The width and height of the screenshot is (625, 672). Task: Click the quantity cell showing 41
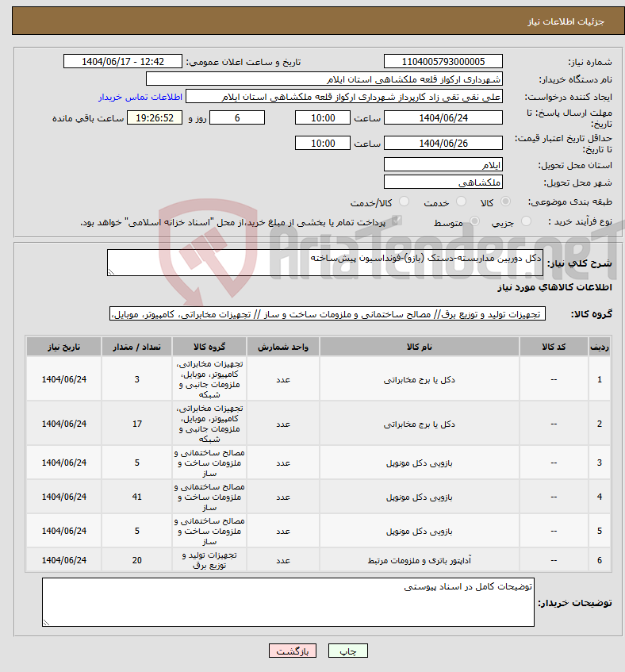coord(136,497)
